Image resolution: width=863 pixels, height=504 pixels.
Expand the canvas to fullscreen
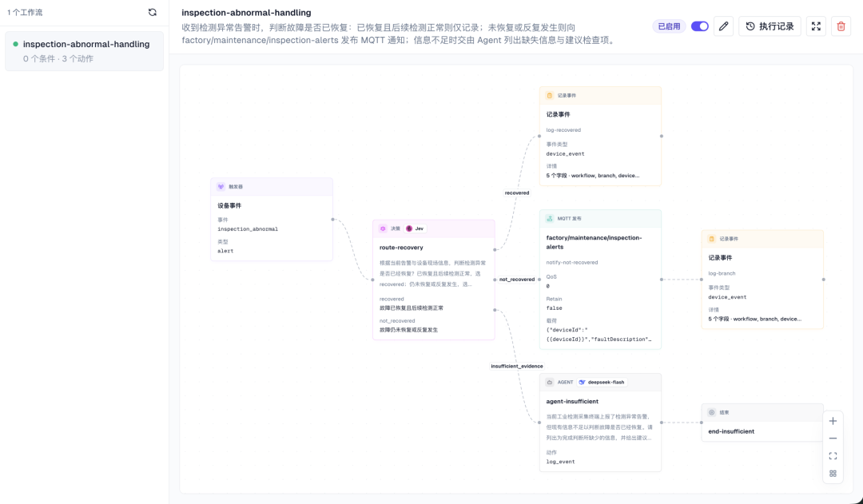point(816,26)
